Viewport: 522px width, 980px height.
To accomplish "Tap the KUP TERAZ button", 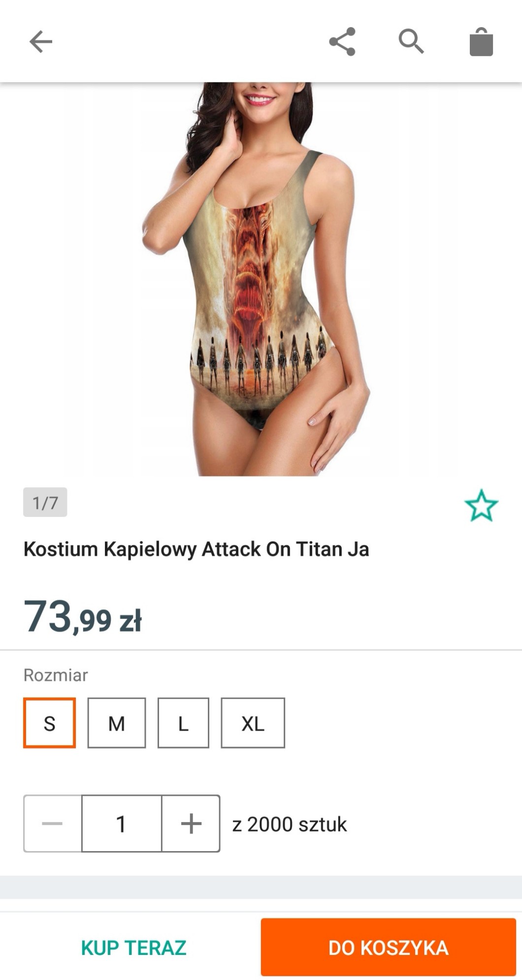I will (134, 948).
